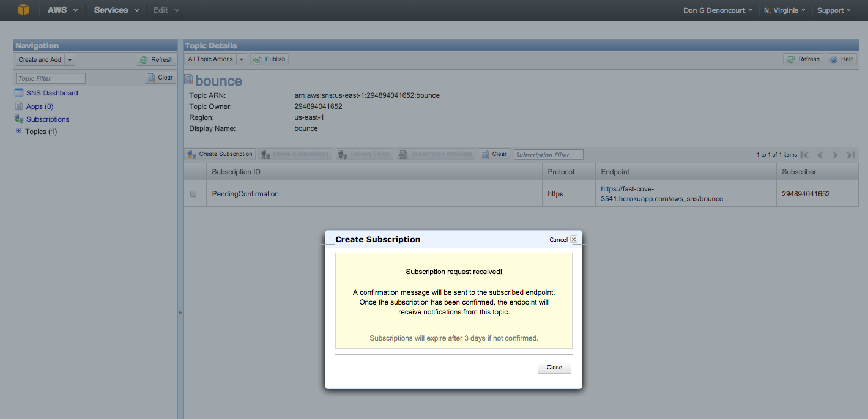Open the Services menu

pyautogui.click(x=117, y=10)
